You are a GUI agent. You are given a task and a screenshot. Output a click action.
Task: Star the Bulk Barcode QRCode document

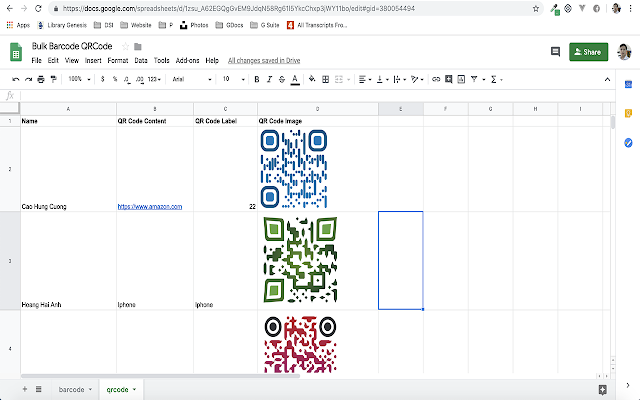(126, 47)
